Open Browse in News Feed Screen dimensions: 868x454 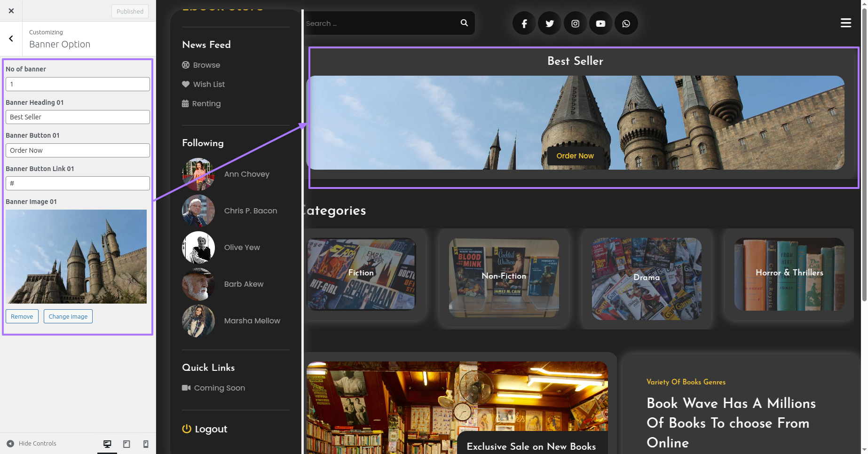(206, 65)
